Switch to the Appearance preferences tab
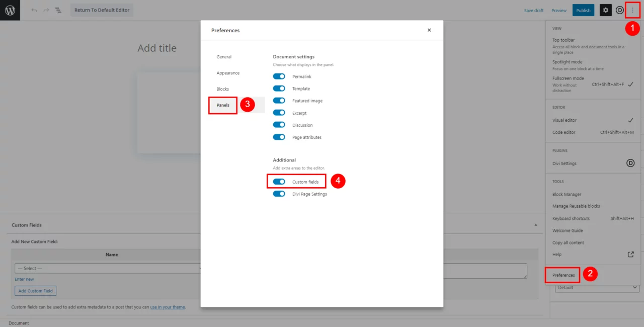This screenshot has height=327, width=644. 228,73
